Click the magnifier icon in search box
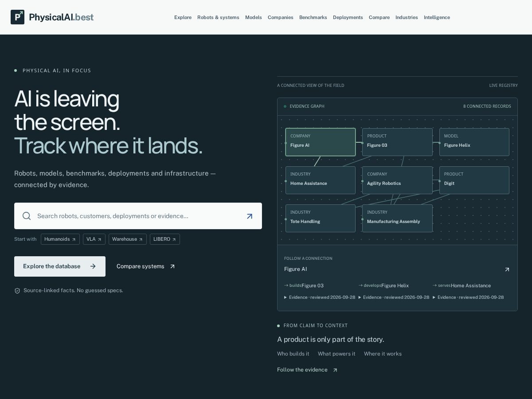 point(27,216)
